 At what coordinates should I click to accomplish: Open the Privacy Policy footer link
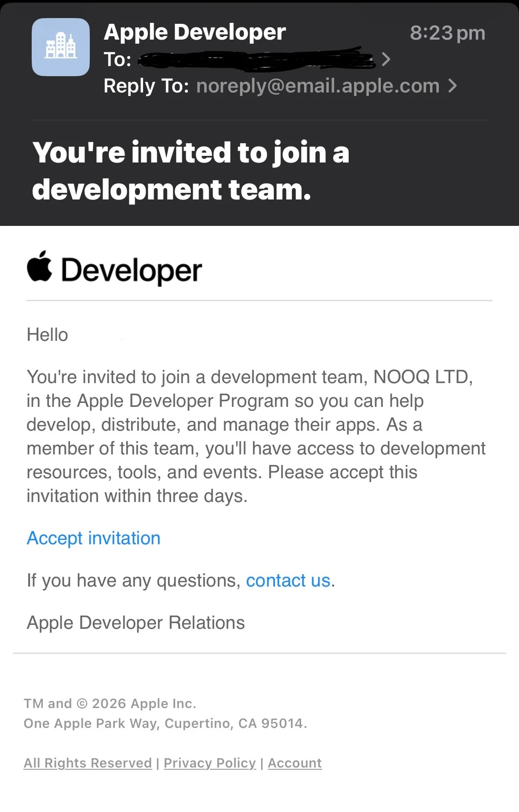click(x=210, y=763)
